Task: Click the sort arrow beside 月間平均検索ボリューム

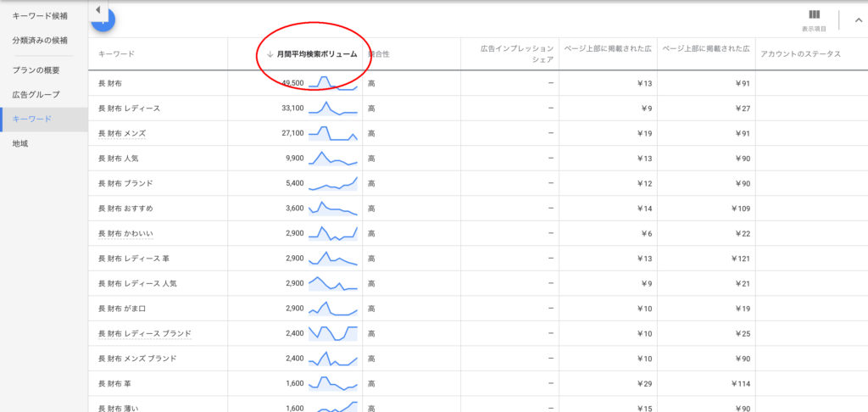Action: 270,54
